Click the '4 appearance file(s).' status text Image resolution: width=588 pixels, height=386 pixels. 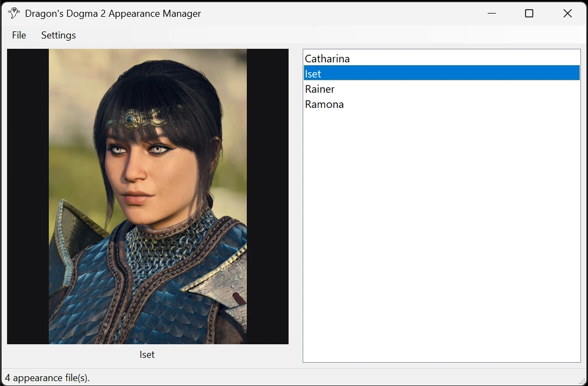pos(47,378)
